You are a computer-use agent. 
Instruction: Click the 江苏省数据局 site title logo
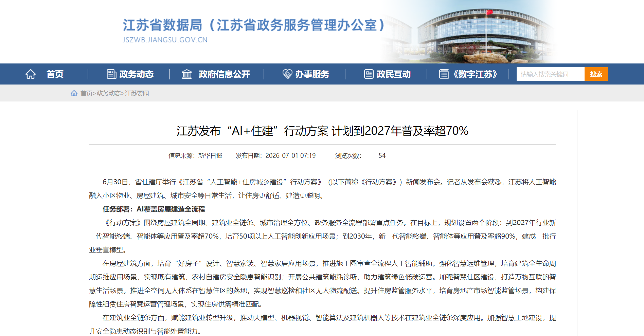[253, 30]
